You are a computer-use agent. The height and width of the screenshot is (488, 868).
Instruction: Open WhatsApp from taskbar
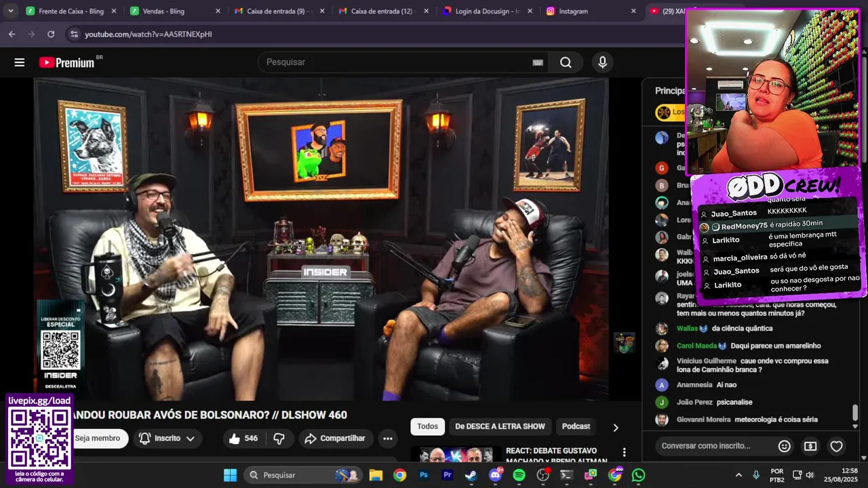638,475
